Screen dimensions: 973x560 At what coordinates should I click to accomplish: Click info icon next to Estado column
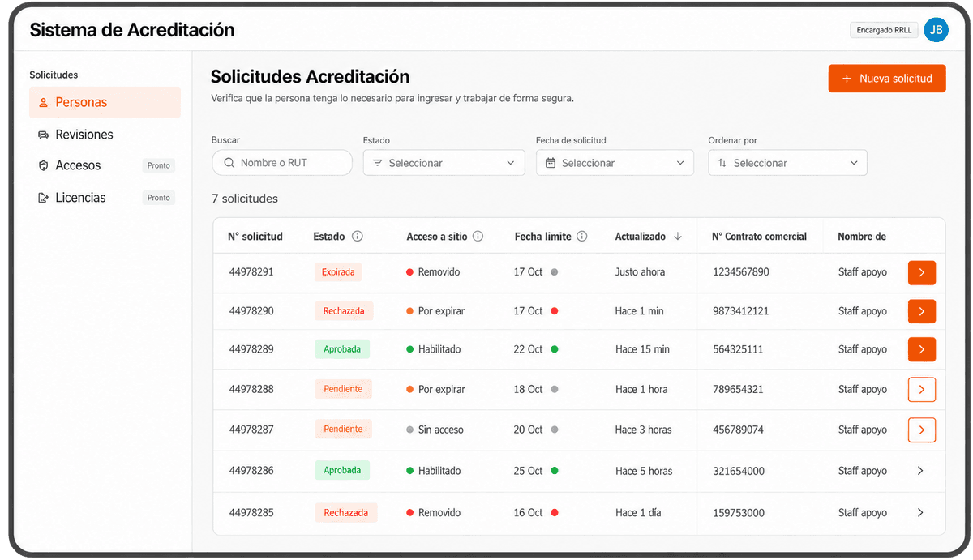click(358, 237)
